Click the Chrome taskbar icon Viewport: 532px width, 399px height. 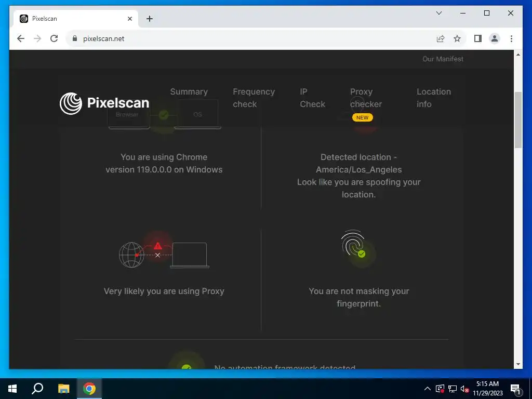(89, 389)
